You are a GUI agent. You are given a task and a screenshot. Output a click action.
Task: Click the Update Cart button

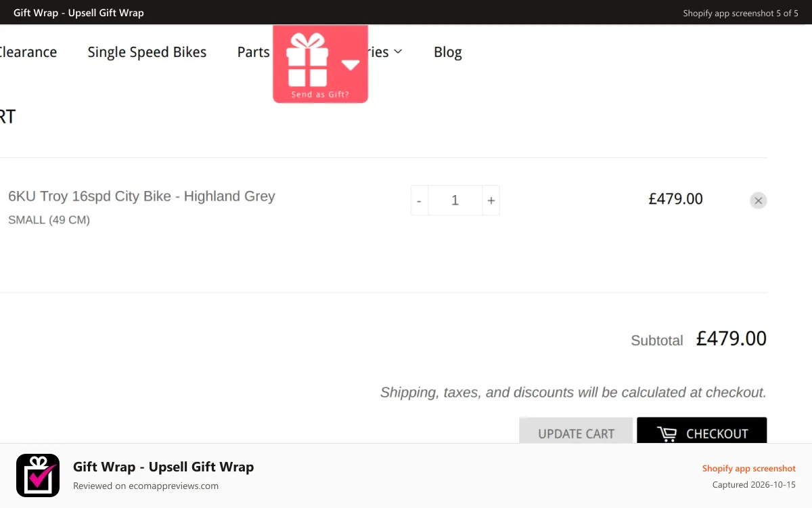point(576,431)
